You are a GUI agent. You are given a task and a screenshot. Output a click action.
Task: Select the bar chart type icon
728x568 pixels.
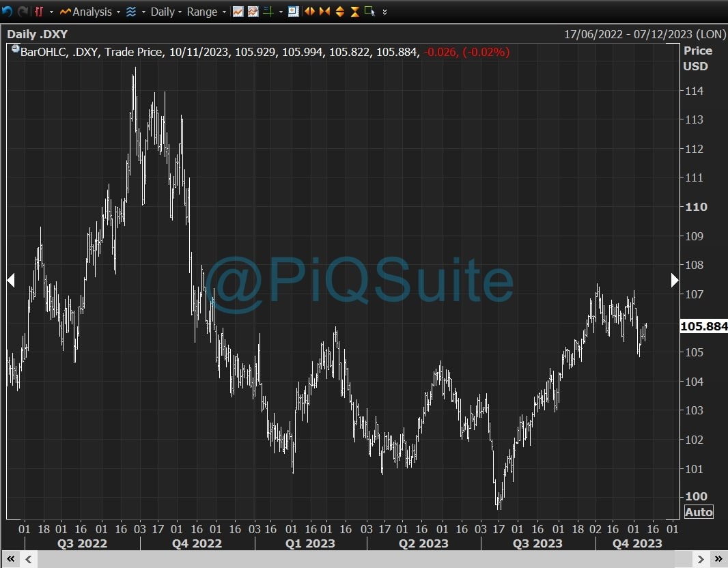coord(39,12)
